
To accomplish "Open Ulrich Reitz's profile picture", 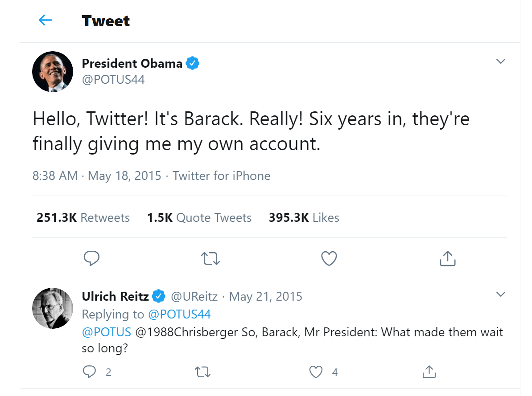I will [53, 308].
